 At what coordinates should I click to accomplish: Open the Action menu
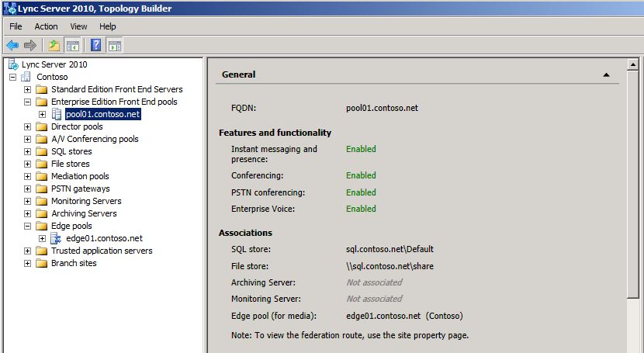click(46, 26)
